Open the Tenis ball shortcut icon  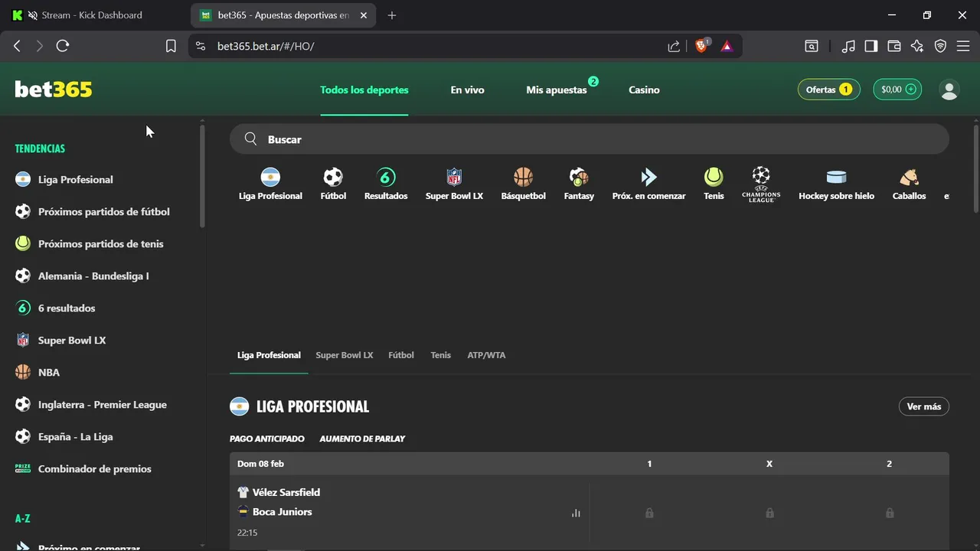(714, 178)
